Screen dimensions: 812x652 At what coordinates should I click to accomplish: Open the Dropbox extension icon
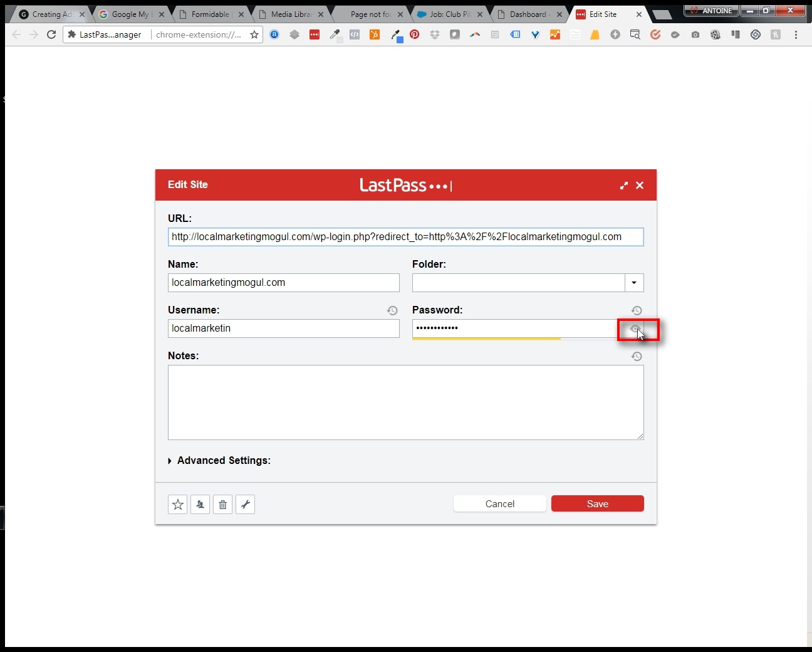click(435, 35)
